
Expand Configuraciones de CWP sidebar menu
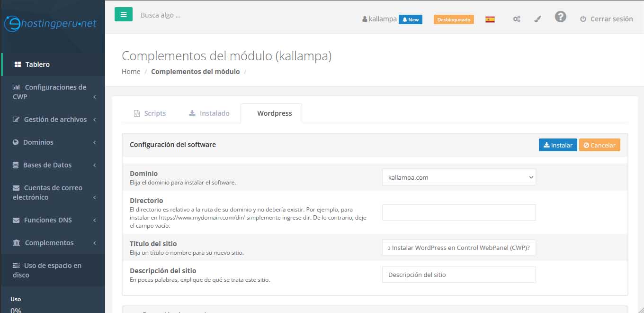[53, 92]
